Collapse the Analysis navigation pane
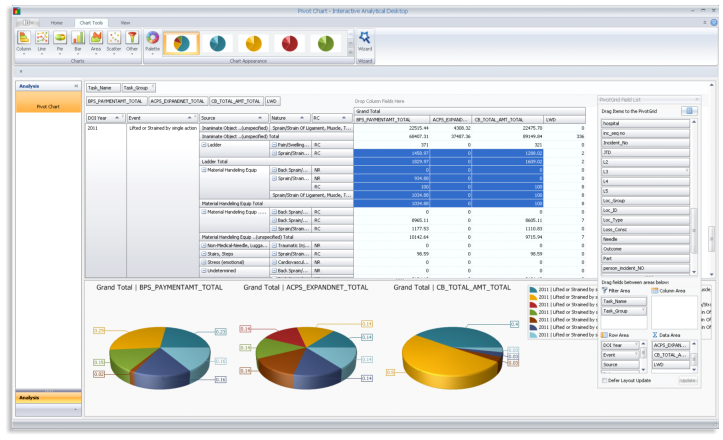The width and height of the screenshot is (723, 440). click(76, 86)
